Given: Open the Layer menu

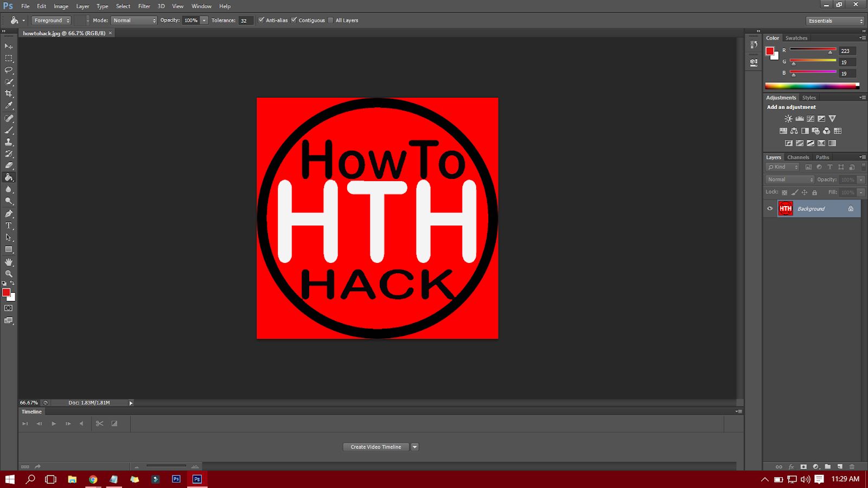Looking at the screenshot, I should pyautogui.click(x=82, y=7).
